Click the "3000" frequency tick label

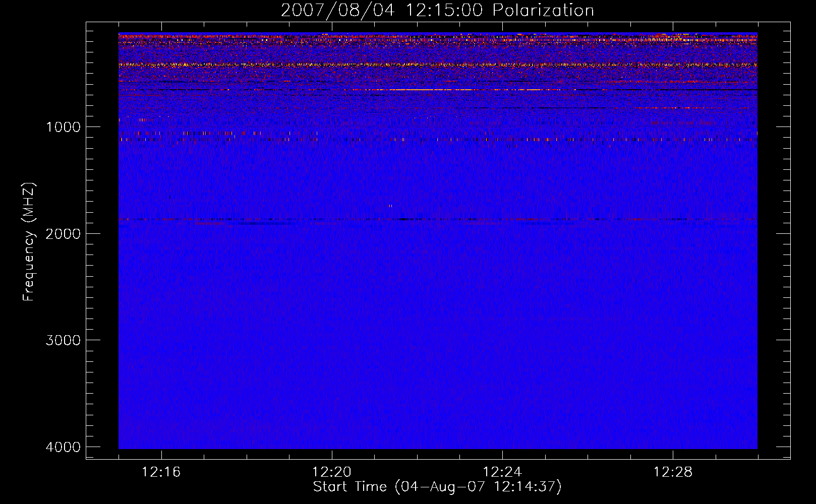pos(63,340)
